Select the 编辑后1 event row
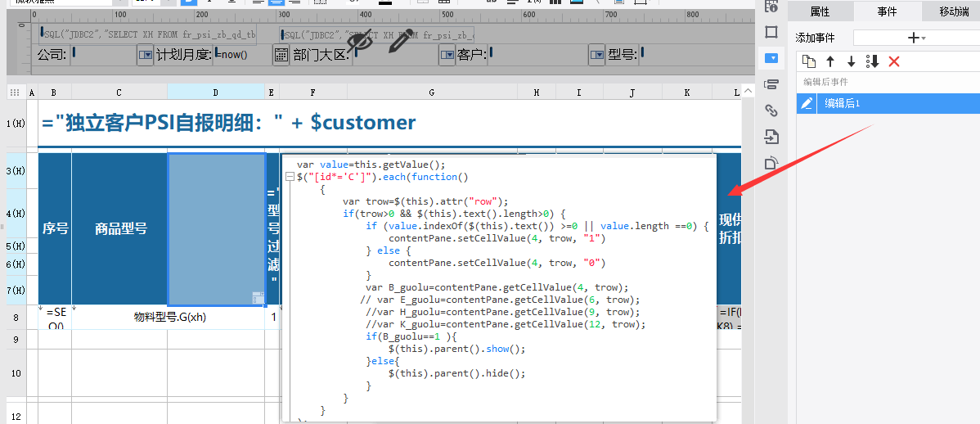980x424 pixels. click(x=888, y=103)
